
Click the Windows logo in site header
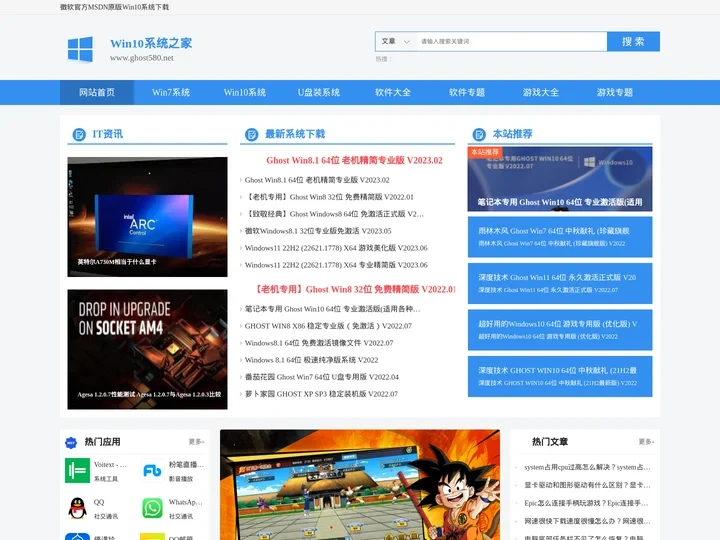pos(80,49)
